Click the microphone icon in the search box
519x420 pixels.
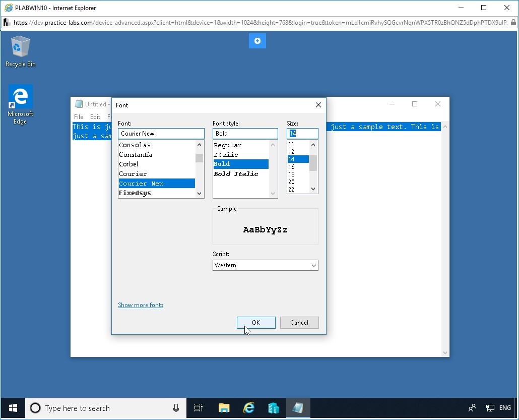coord(176,408)
